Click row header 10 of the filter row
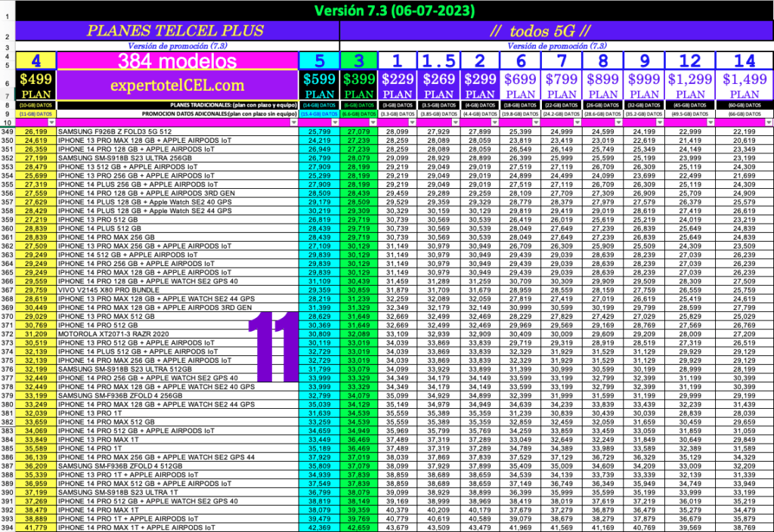 pos(8,123)
